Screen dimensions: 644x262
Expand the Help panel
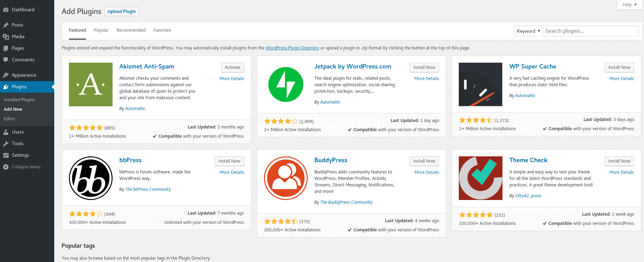tap(630, 5)
